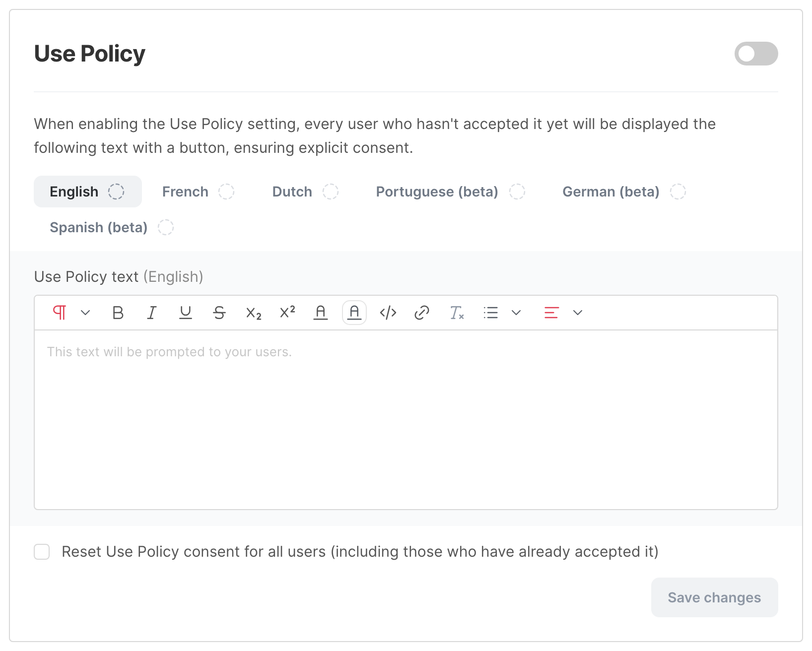Viewport: 812px width, 651px height.
Task: Check the Reset Use Policy consent checkbox
Action: [42, 552]
